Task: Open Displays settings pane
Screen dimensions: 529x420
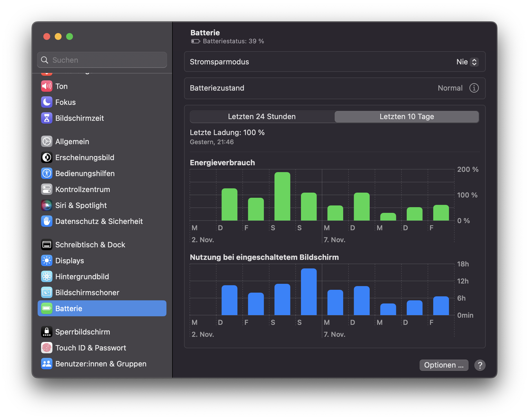Action: pos(102,261)
